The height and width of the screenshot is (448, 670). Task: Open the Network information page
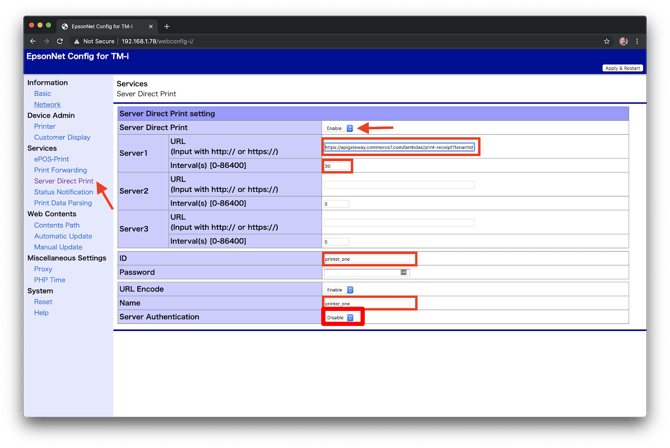(x=47, y=104)
